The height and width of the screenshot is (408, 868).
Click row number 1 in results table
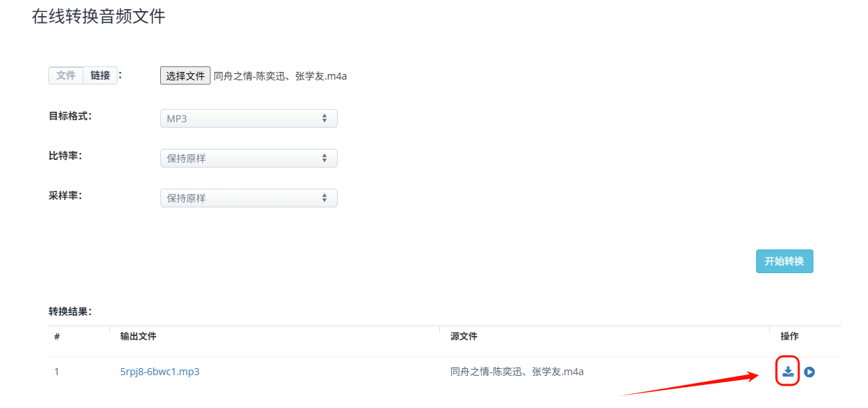57,372
